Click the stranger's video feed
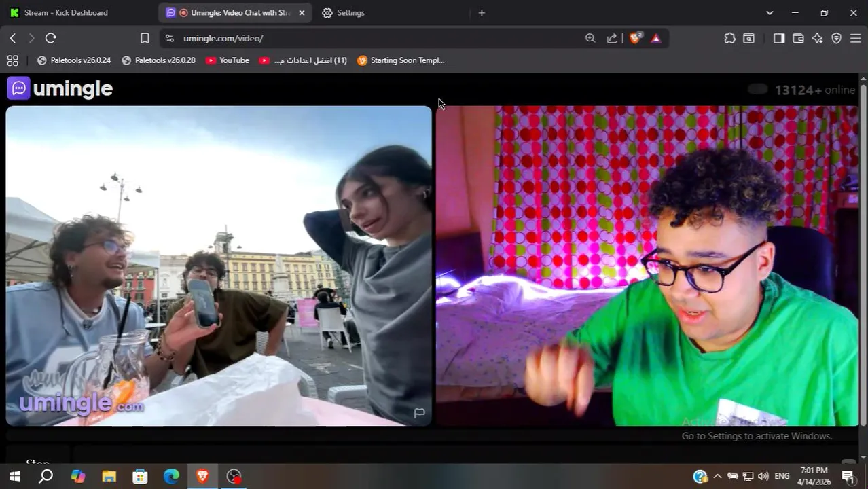The height and width of the screenshot is (489, 868). [x=219, y=266]
